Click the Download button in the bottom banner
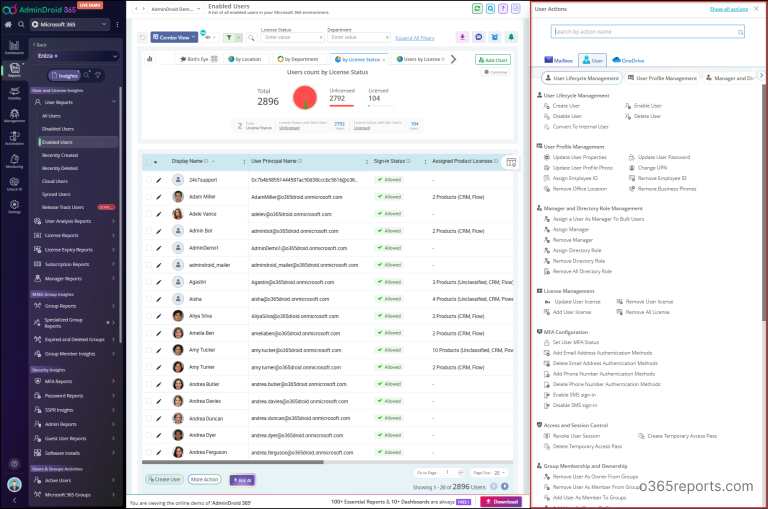This screenshot has width=768, height=509. click(501, 502)
